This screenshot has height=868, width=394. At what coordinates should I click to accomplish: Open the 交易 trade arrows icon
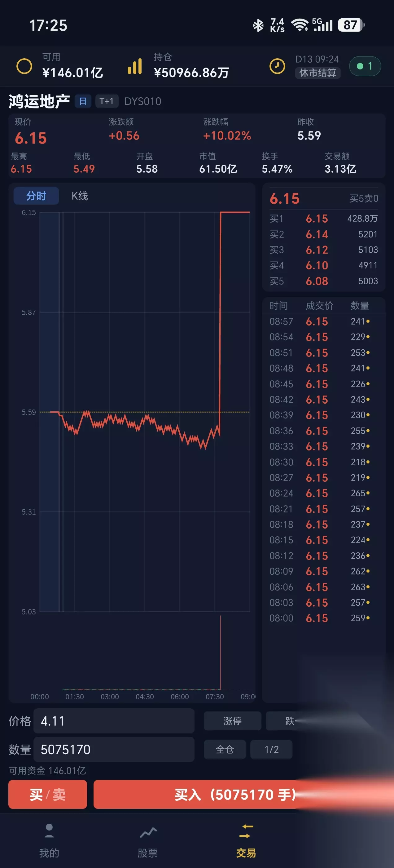point(246,831)
